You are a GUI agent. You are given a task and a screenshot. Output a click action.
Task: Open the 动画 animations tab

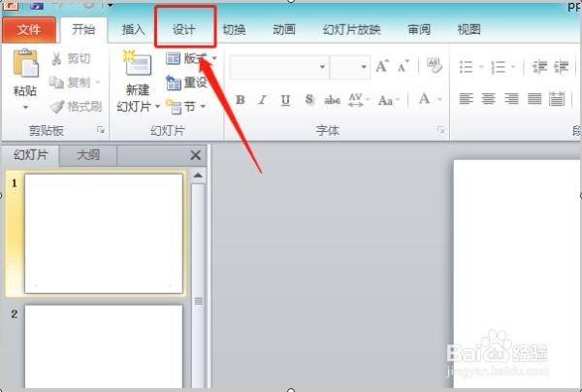(284, 29)
